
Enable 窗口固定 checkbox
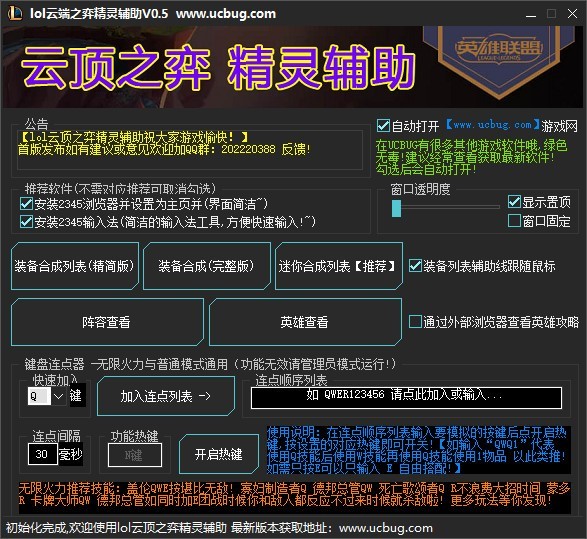(x=514, y=221)
